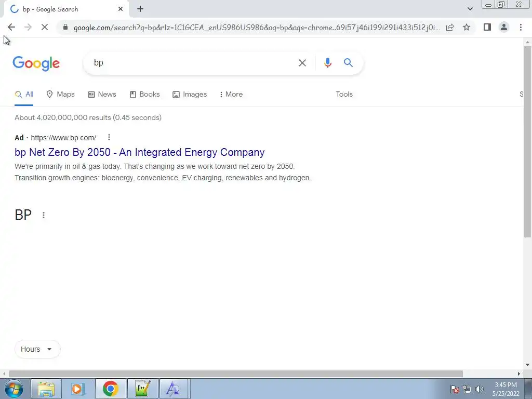Open the Action Center flag icon
This screenshot has height=399, width=532.
pos(454,389)
